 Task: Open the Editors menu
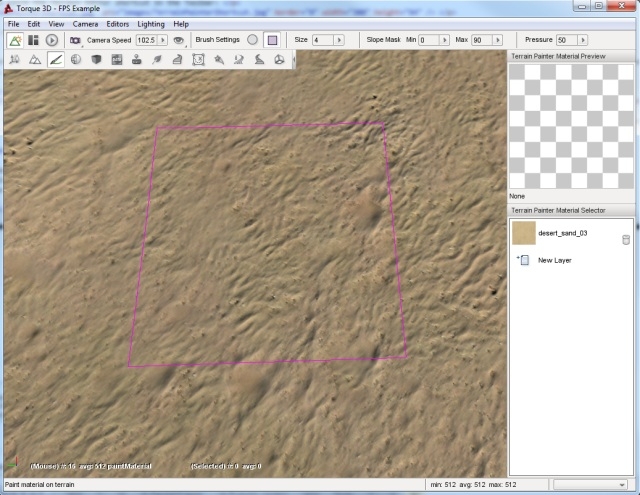[117, 23]
